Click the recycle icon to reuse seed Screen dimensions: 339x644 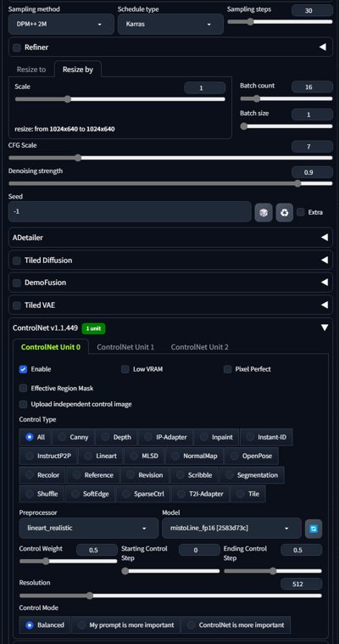285,212
